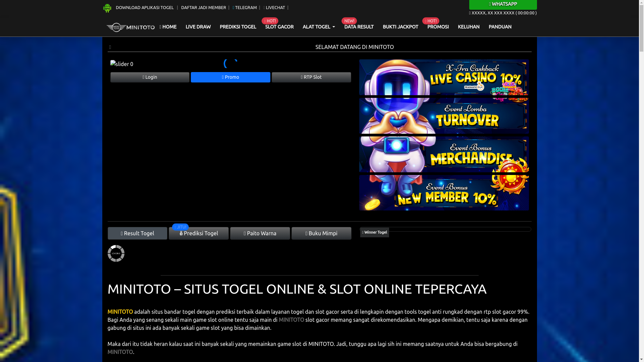Select the Paito Warna tab
Image resolution: width=644 pixels, height=362 pixels.
click(x=260, y=233)
